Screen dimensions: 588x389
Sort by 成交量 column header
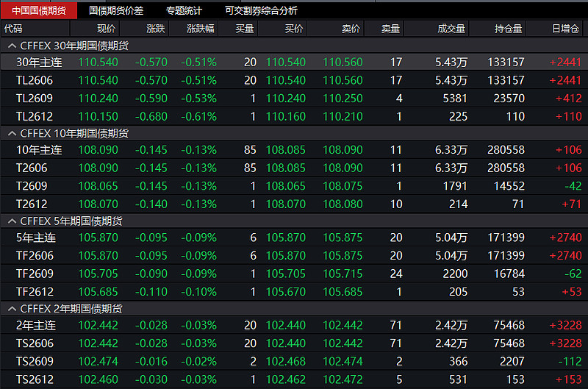tap(437, 29)
